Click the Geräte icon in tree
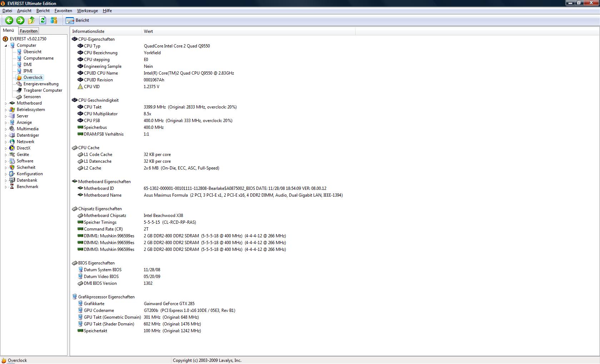Viewport: 600px width, 364px height. (12, 155)
